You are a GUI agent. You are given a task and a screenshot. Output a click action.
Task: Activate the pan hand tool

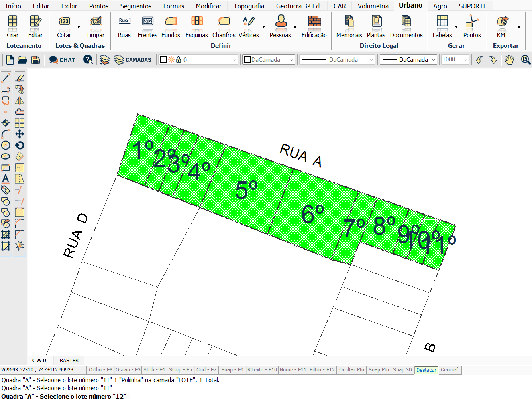pos(509,60)
